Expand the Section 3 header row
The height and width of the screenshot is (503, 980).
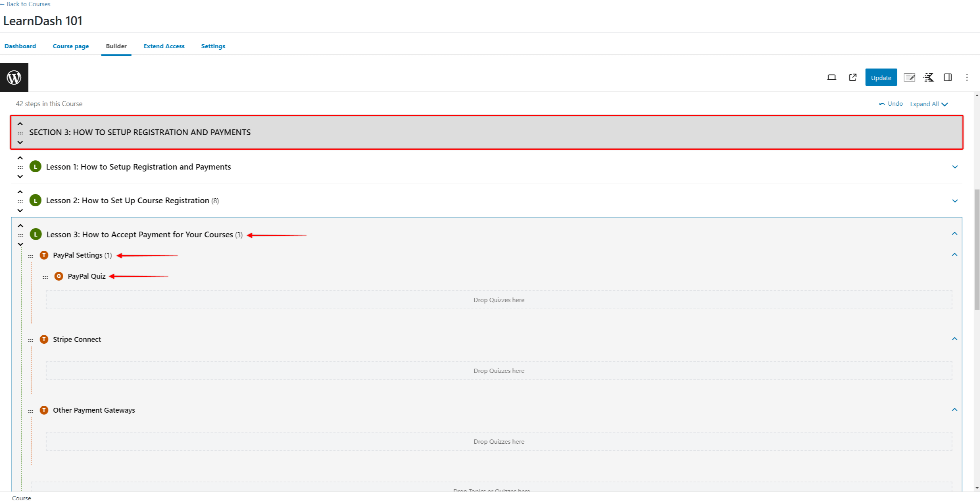tap(20, 142)
